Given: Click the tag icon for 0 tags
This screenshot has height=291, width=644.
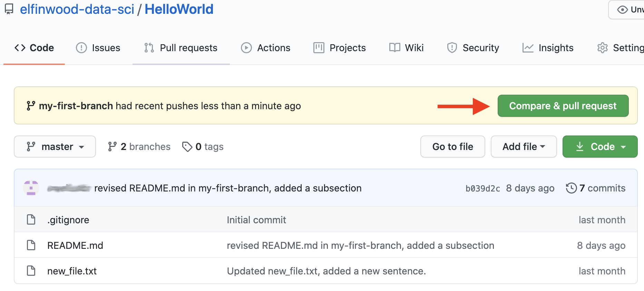Looking at the screenshot, I should (187, 147).
